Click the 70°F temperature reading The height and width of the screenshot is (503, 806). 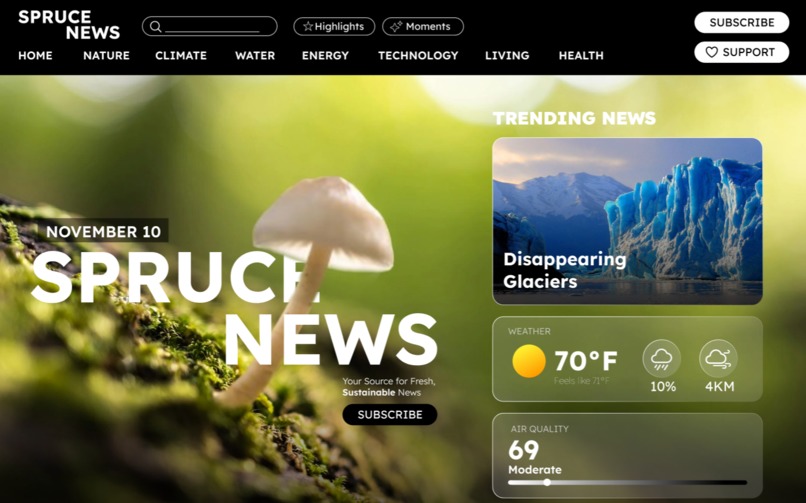pyautogui.click(x=586, y=361)
